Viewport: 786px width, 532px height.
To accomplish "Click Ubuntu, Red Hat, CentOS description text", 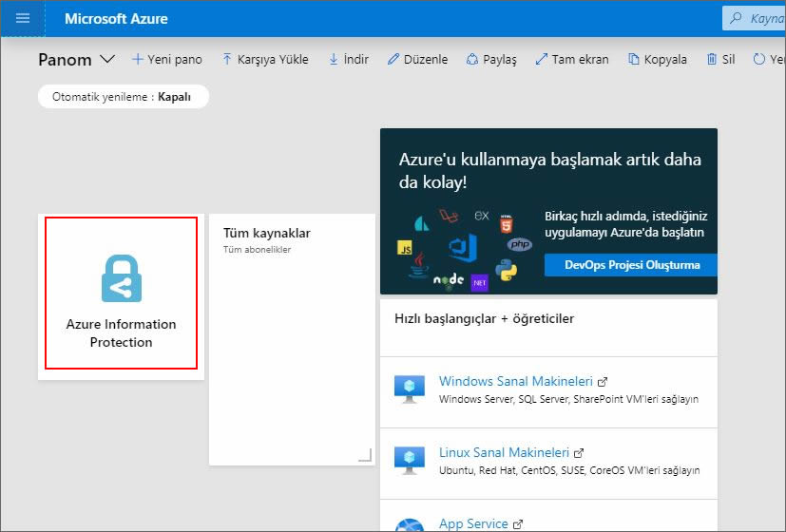I will point(569,470).
